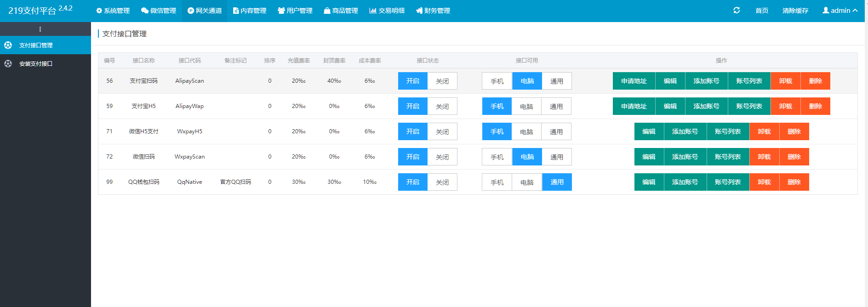Select 支付接口管理 in the sidebar
This screenshot has width=868, height=307.
coord(46,45)
